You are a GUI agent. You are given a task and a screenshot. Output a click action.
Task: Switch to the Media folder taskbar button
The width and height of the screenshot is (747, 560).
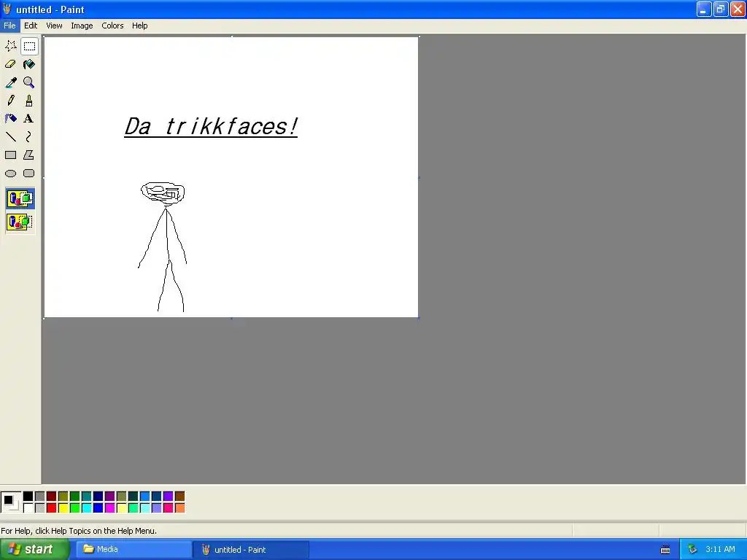coord(134,550)
